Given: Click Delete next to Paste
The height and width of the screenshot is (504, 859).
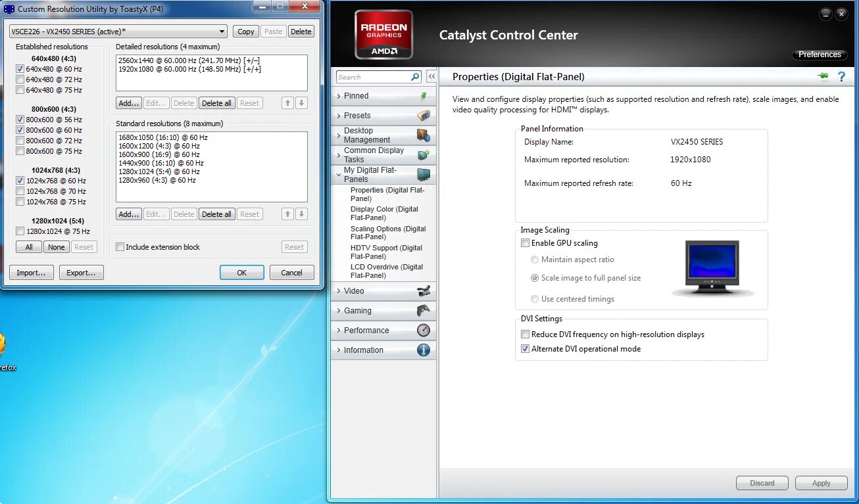Looking at the screenshot, I should point(301,32).
